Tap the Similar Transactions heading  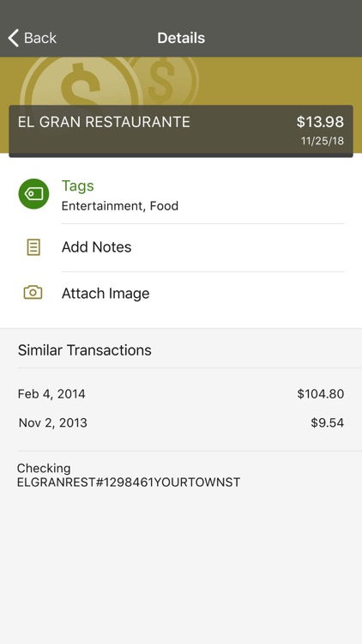click(85, 350)
